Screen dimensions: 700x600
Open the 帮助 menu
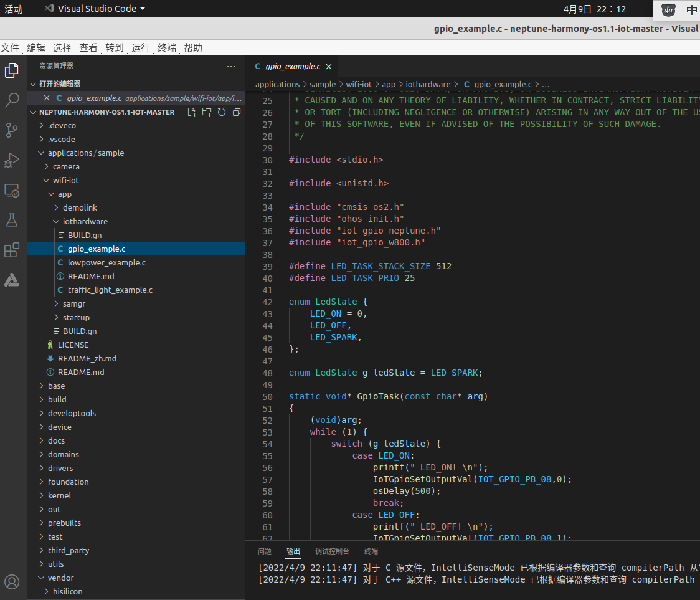click(x=193, y=48)
